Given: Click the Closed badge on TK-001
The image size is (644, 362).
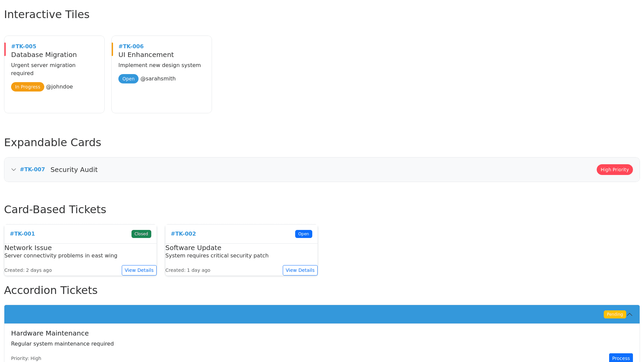Looking at the screenshot, I should (141, 234).
